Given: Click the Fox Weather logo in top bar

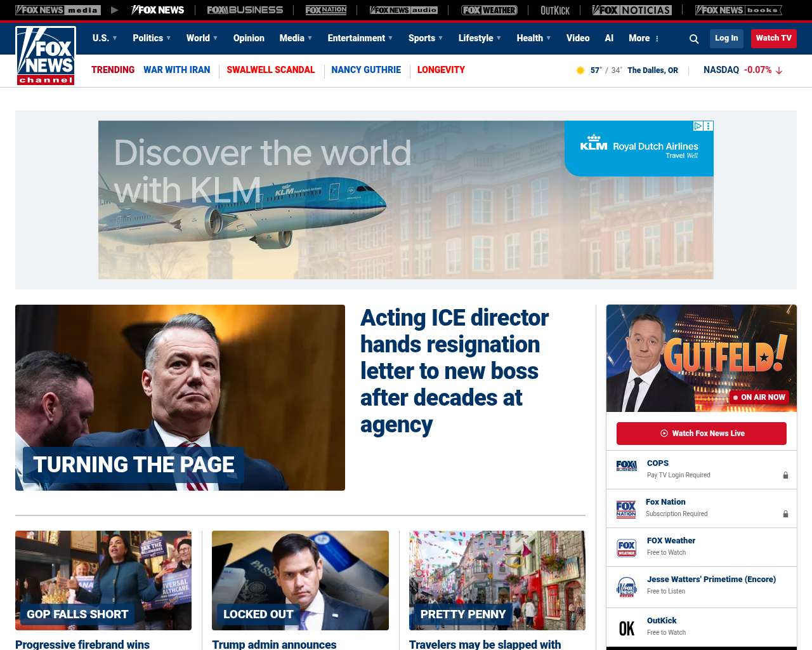Looking at the screenshot, I should click(x=489, y=10).
